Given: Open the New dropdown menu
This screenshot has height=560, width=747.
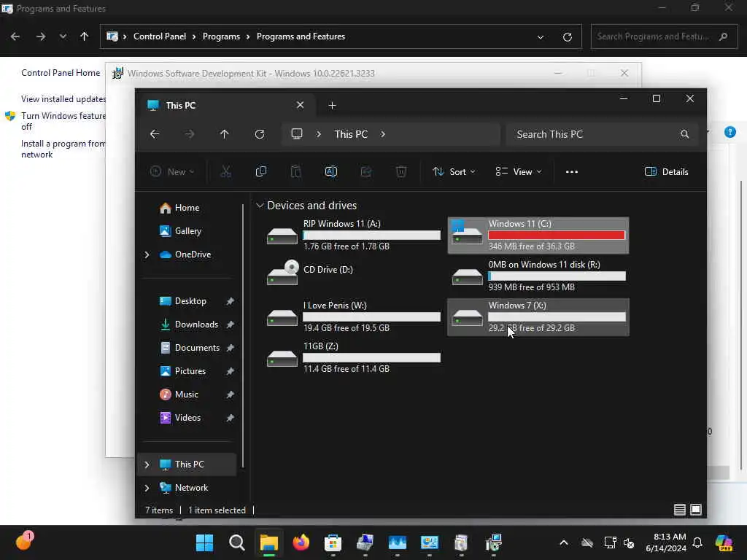Looking at the screenshot, I should 172,172.
